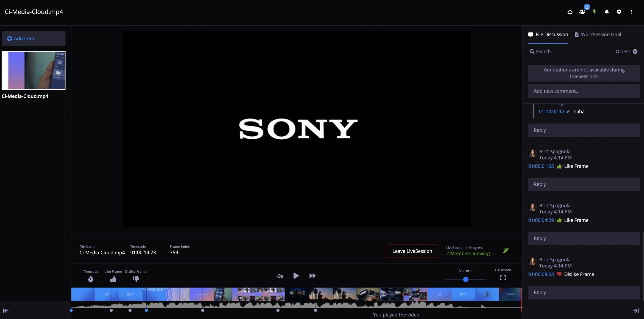The width and height of the screenshot is (644, 319).
Task: Click the SONY frame in the filmstrip
Action: pos(510,294)
